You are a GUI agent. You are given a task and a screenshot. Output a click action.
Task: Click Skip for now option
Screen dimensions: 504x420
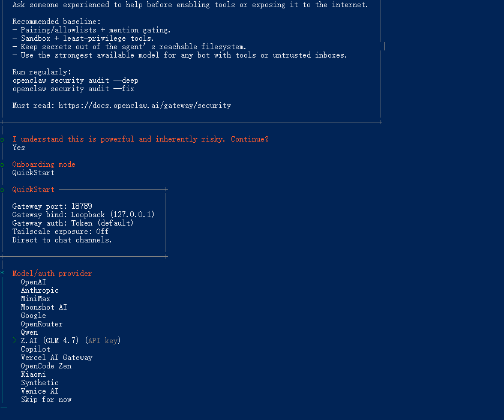46,400
